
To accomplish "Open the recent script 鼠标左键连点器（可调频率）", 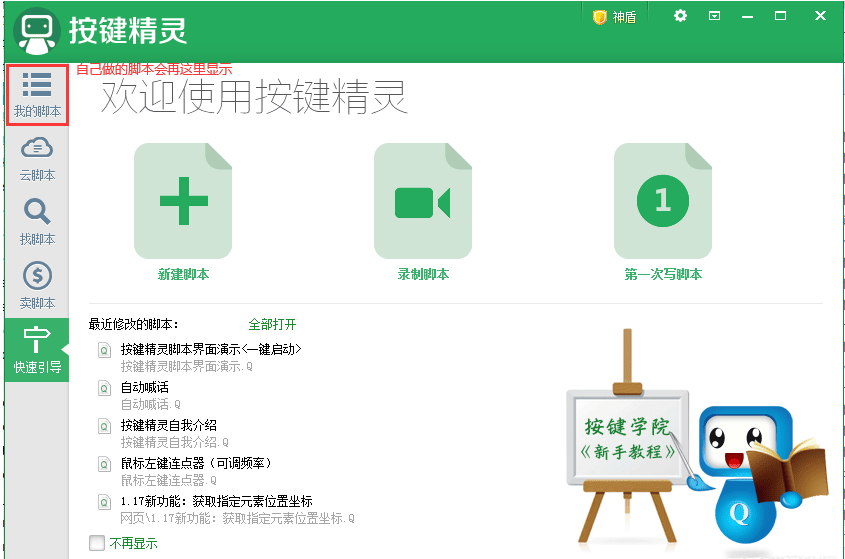I will (196, 463).
